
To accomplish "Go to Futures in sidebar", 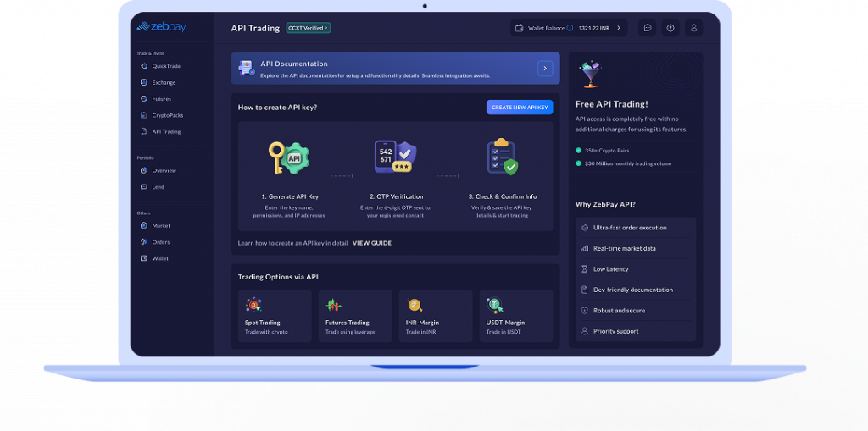I will [161, 99].
